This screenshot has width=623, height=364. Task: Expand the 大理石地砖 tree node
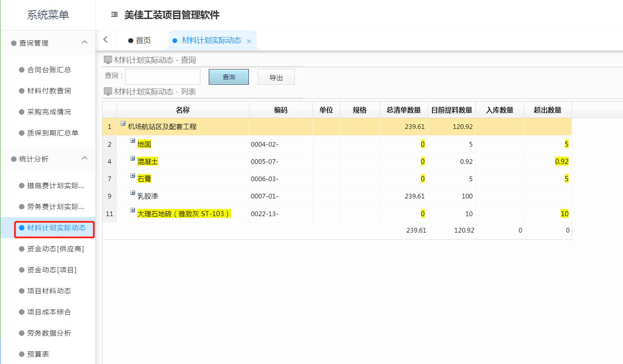point(132,210)
